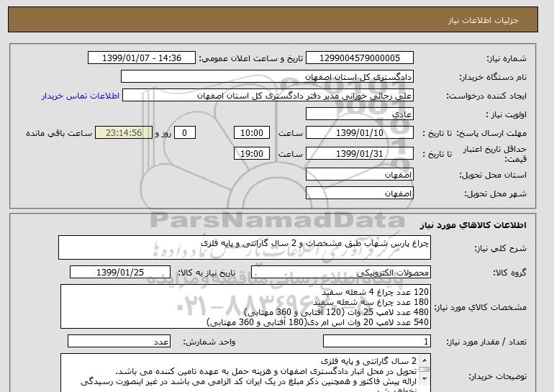Click the label مهلت ارسال پاسخ

point(491,134)
